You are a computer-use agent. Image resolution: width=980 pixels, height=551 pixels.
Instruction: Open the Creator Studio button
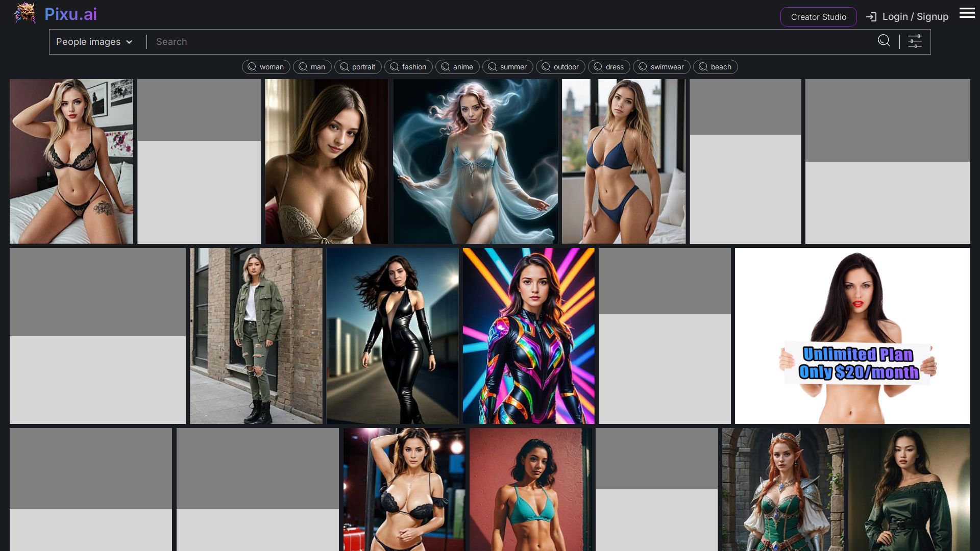tap(818, 17)
